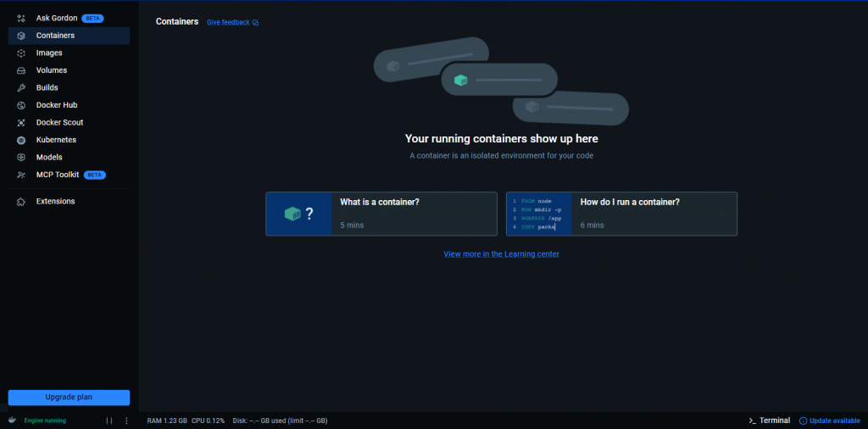This screenshot has height=429, width=868.
Task: Click the BETA badge next to Ask Gordon
Action: pos(92,19)
